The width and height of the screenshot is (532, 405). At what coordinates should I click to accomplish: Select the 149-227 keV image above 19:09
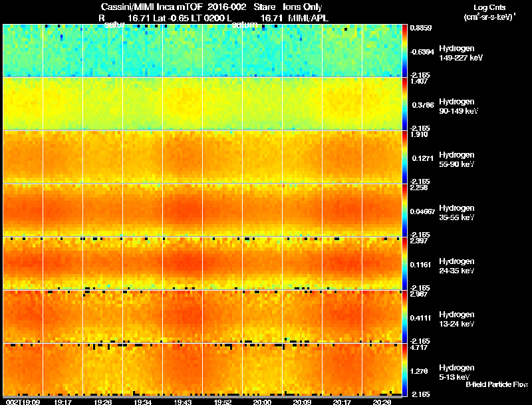[x=23, y=51]
